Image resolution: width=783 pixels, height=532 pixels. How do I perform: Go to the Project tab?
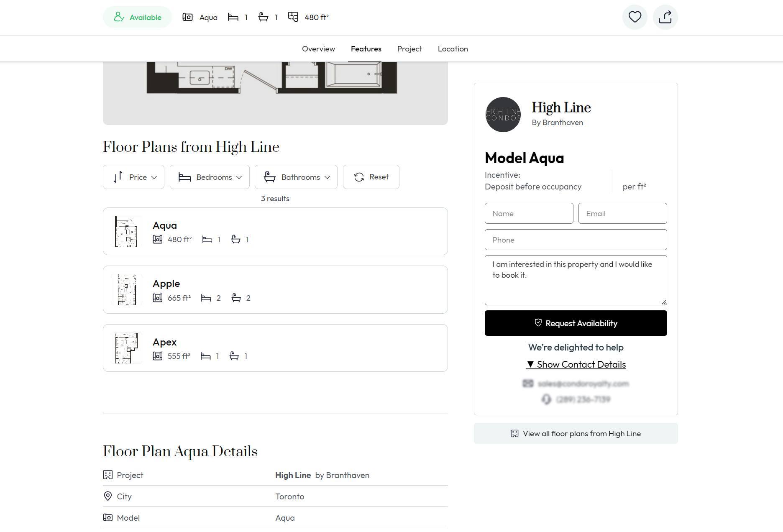[409, 49]
